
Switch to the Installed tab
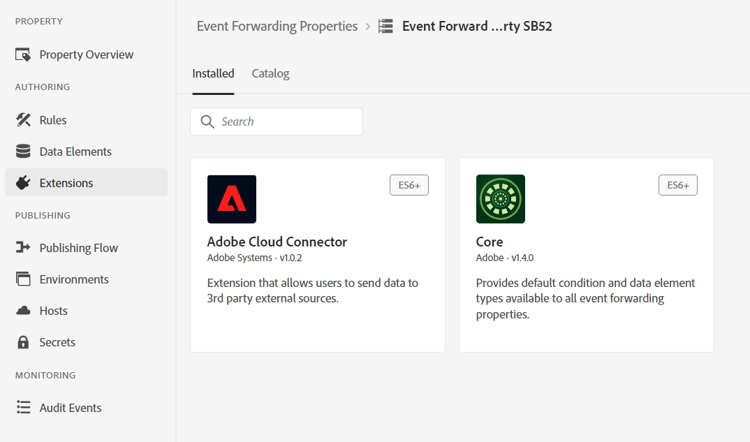213,74
